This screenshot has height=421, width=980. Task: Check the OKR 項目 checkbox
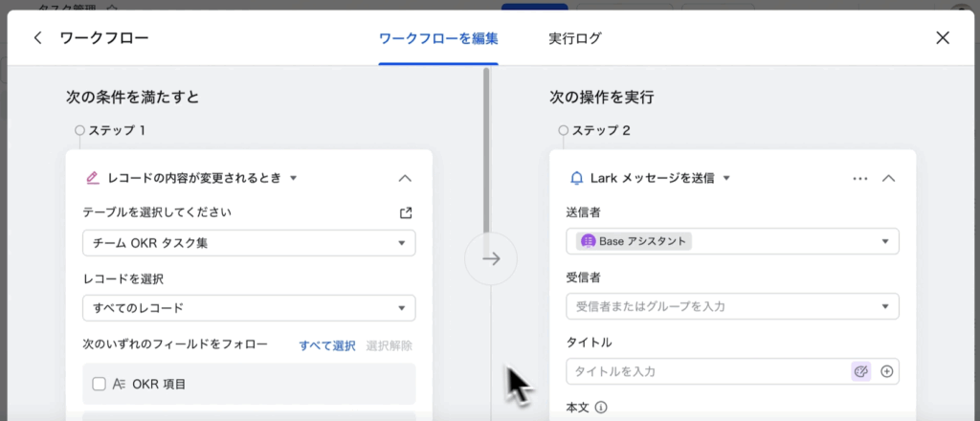(99, 384)
